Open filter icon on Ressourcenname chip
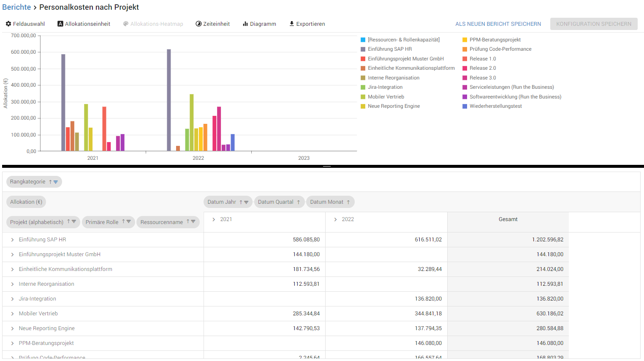644x361 pixels. tap(193, 222)
